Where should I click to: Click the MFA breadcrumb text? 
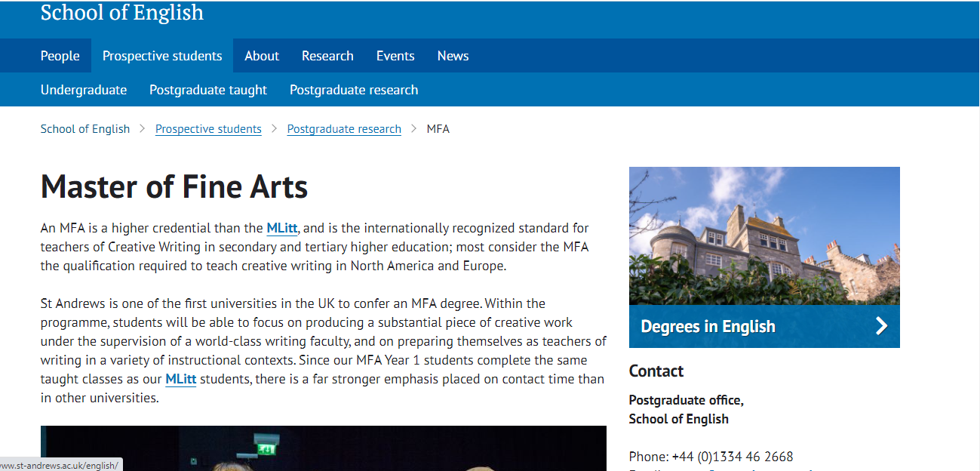(438, 129)
